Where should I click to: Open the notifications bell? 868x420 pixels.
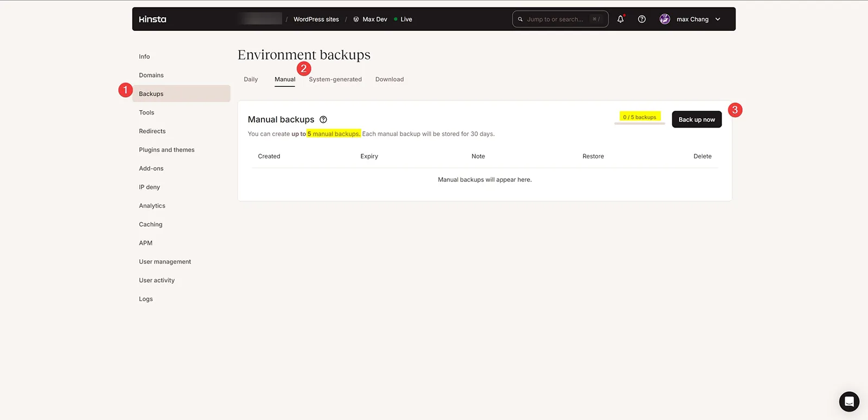point(621,19)
